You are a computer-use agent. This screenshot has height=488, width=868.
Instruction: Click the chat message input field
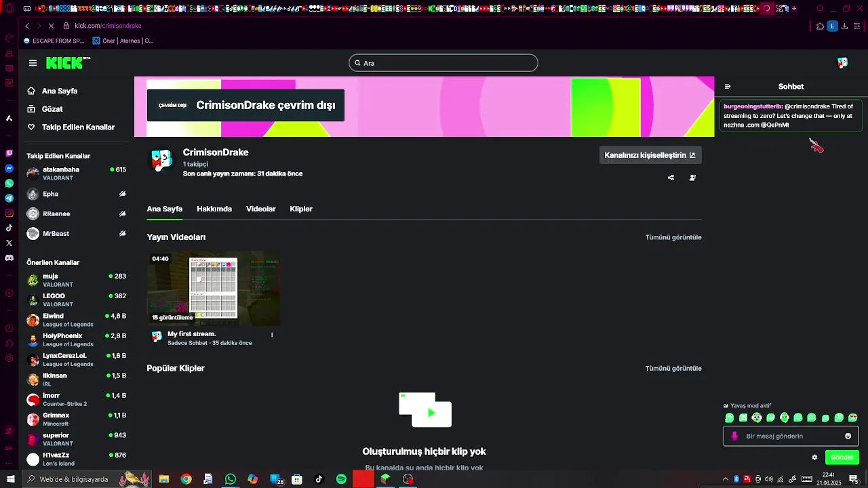[791, 436]
